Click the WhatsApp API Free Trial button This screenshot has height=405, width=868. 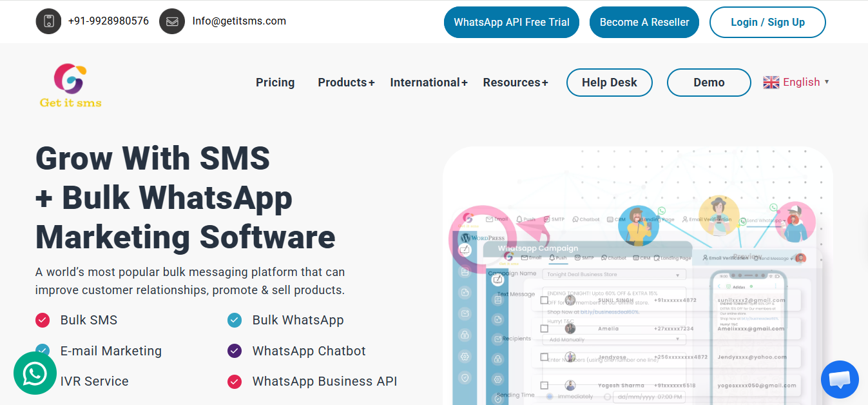(512, 22)
